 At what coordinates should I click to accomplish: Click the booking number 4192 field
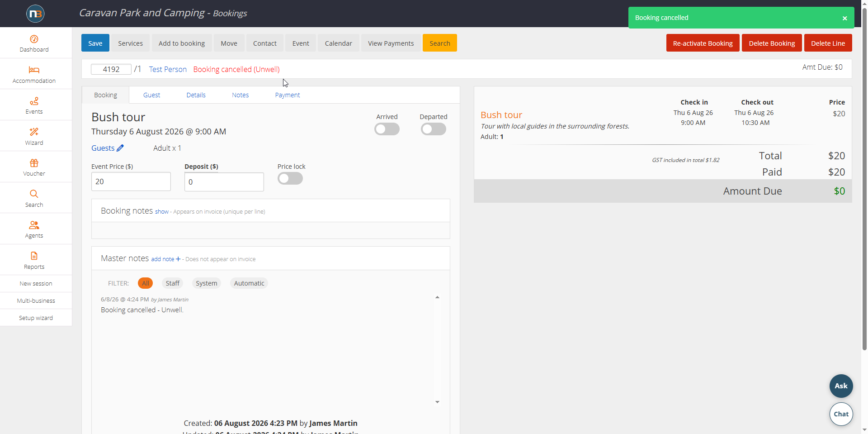[x=111, y=69]
